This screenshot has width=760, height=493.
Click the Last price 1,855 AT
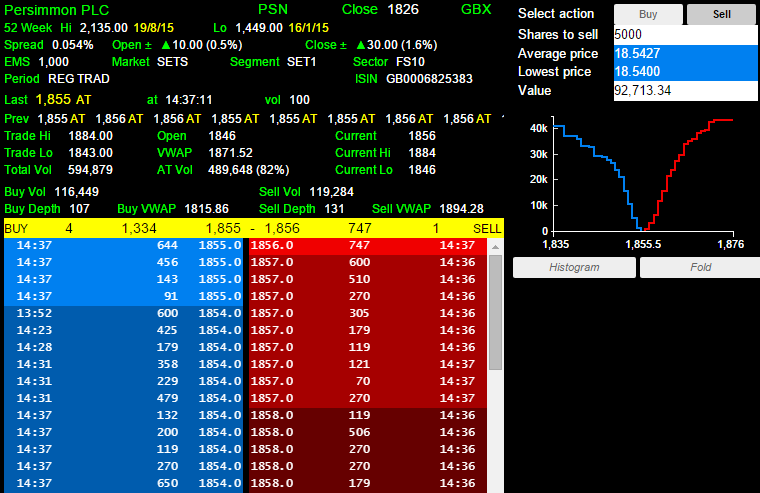tap(63, 100)
